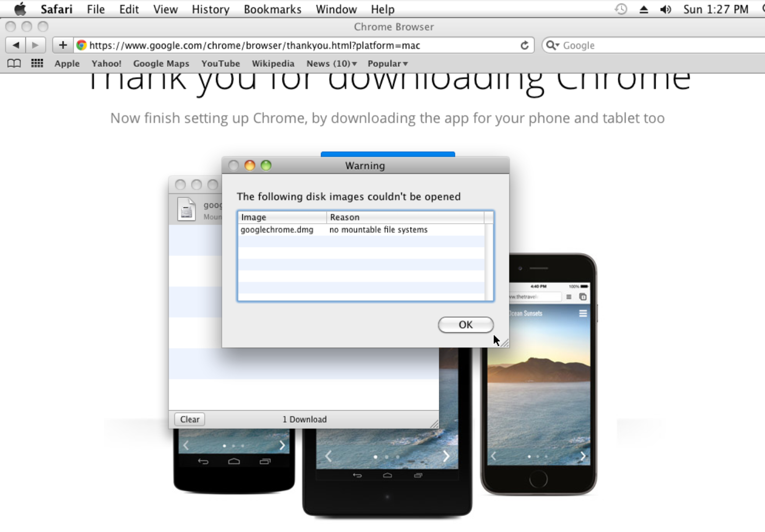The image size is (765, 532).
Task: Go forward with the Safari forward arrow
Action: (35, 45)
